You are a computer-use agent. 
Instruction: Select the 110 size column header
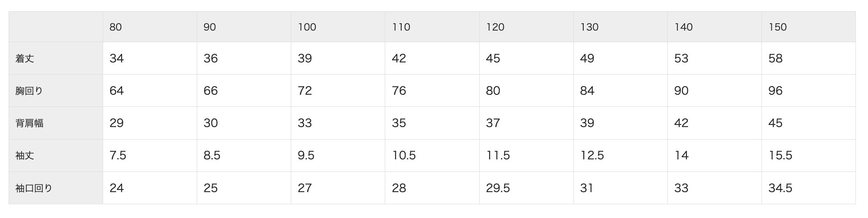(432, 27)
